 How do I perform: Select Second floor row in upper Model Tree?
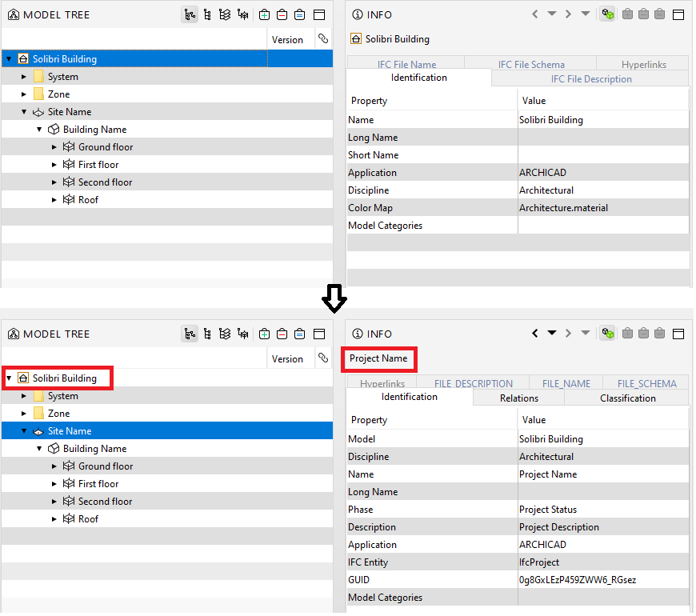point(167,182)
